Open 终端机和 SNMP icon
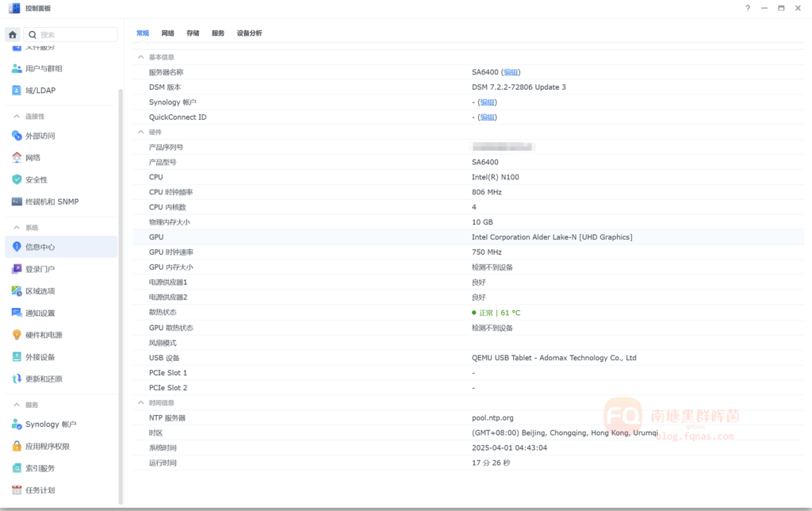This screenshot has height=511, width=812. pyautogui.click(x=17, y=202)
